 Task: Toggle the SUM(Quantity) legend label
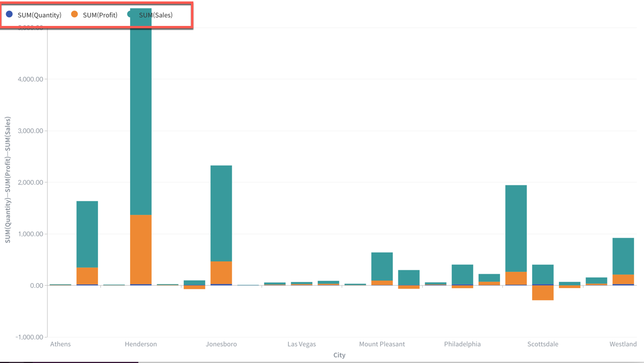tap(39, 15)
